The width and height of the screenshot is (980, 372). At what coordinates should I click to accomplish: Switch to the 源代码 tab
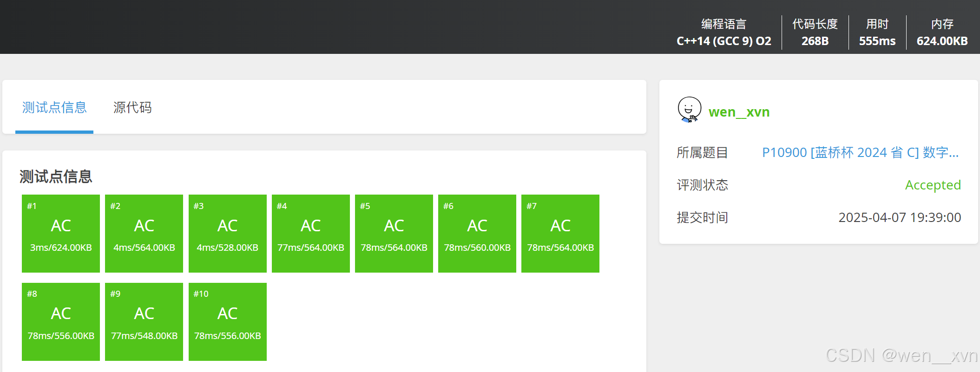click(x=132, y=107)
